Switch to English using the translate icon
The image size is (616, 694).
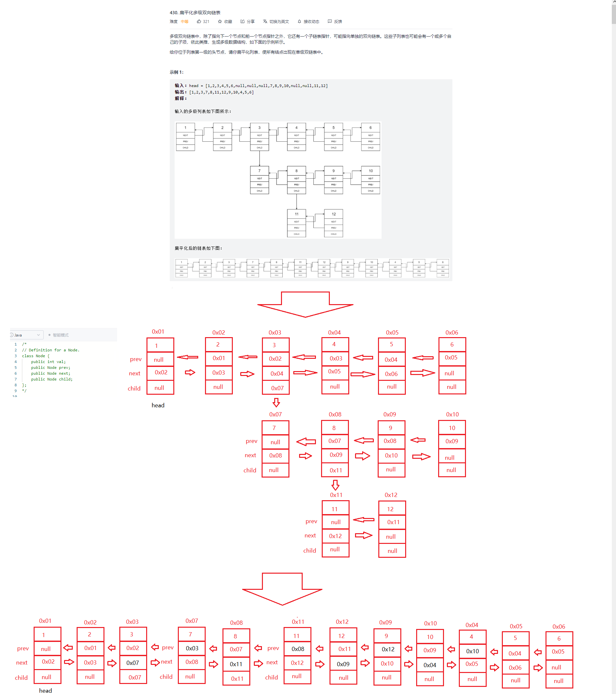click(x=265, y=21)
